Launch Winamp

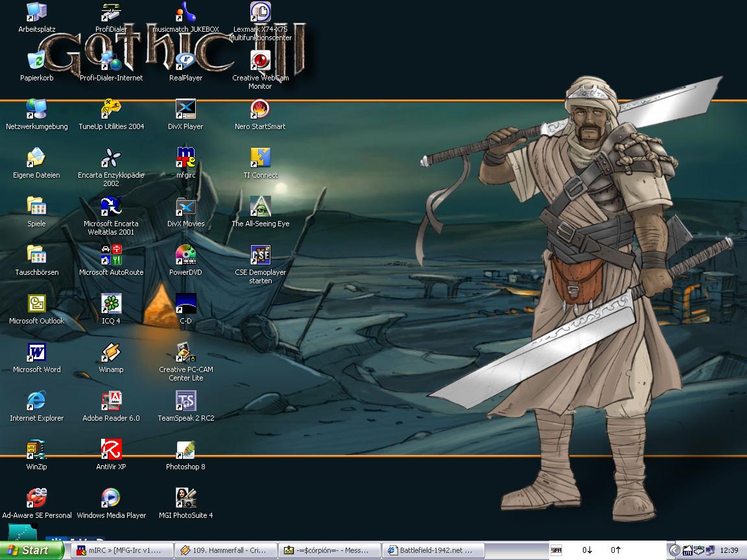pyautogui.click(x=111, y=358)
